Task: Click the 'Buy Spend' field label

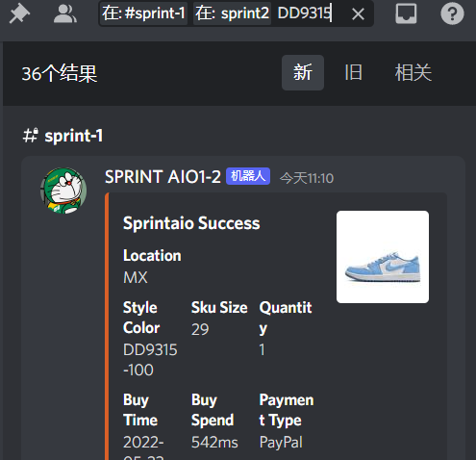Action: tap(213, 410)
